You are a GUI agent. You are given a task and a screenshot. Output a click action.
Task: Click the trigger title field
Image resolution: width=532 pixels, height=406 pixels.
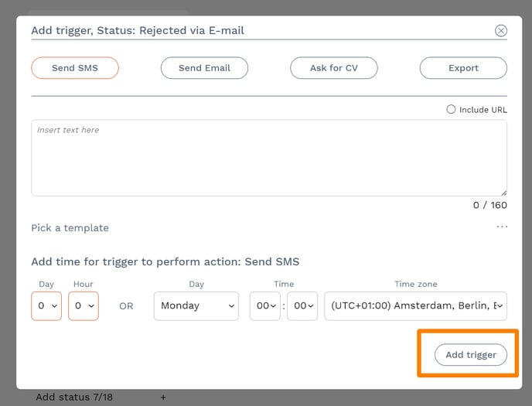click(x=255, y=31)
